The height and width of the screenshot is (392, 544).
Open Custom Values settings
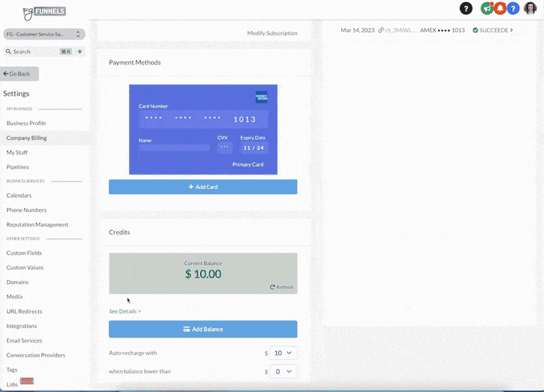point(24,267)
